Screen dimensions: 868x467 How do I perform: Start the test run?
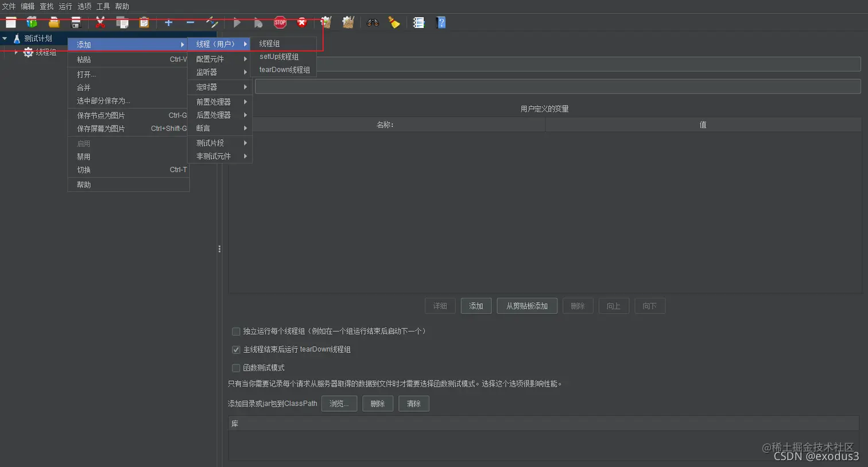pos(237,22)
